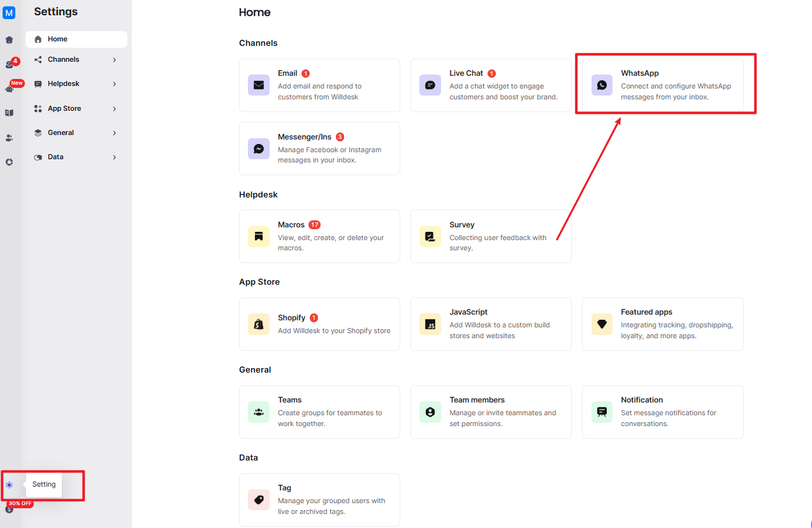This screenshot has width=812, height=528.
Task: Click the 'Setting' tooltip label
Action: tap(44, 484)
